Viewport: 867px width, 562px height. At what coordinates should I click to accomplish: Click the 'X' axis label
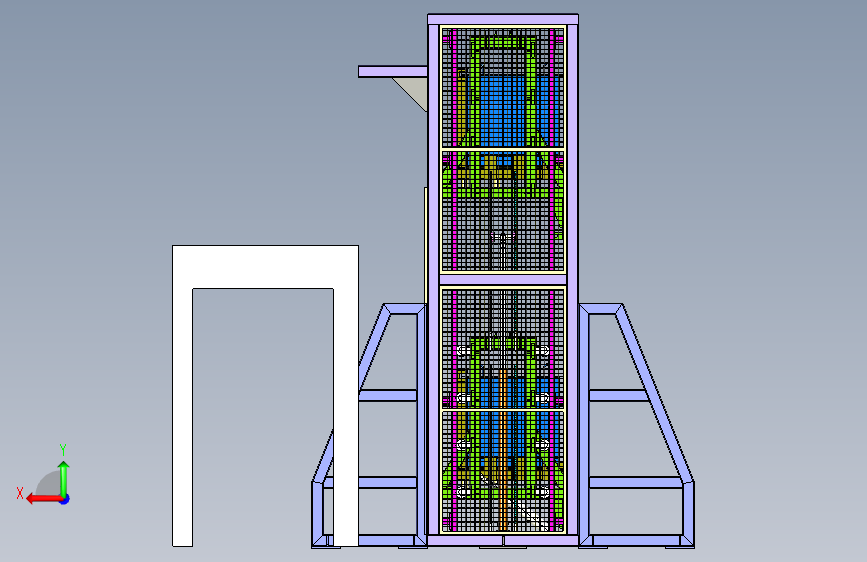tap(20, 493)
